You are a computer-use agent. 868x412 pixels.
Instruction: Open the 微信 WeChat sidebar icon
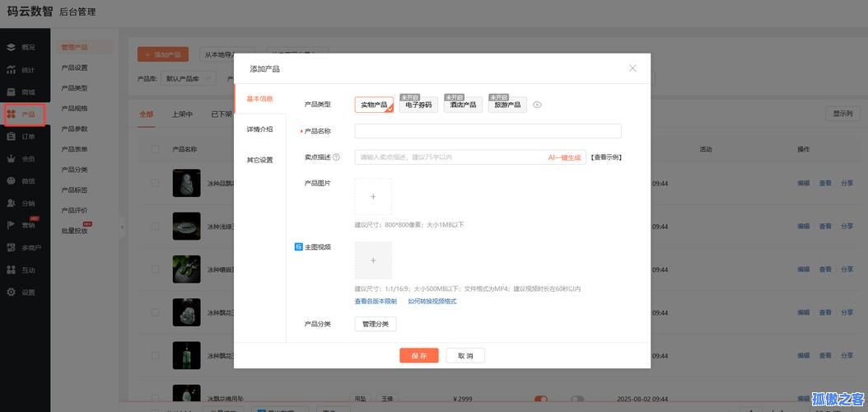coord(11,180)
